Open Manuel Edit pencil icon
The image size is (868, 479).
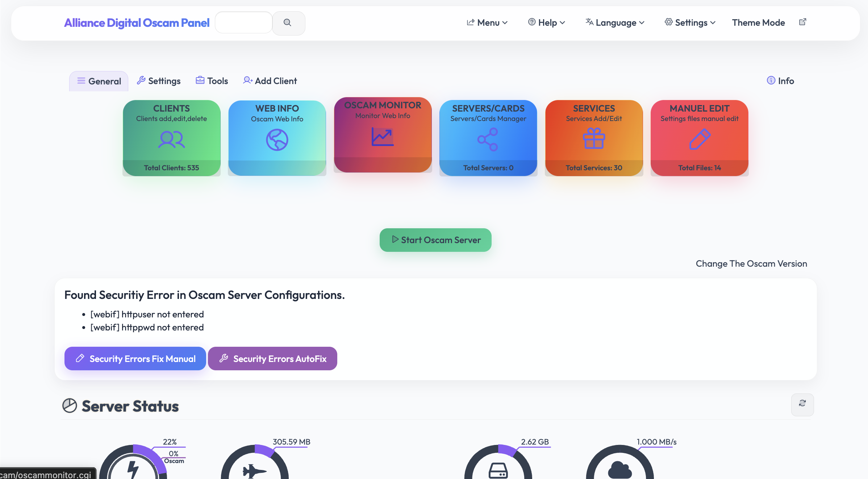[699, 139]
